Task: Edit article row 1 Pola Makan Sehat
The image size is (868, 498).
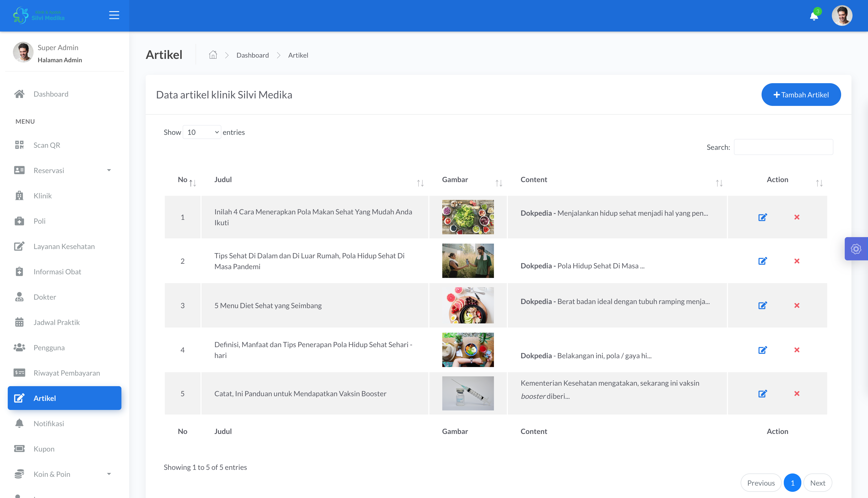Action: tap(762, 217)
